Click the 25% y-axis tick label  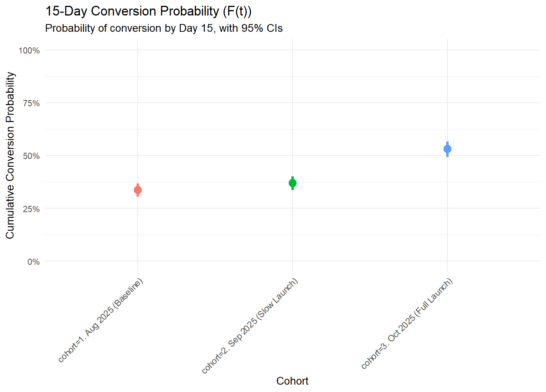tap(31, 209)
